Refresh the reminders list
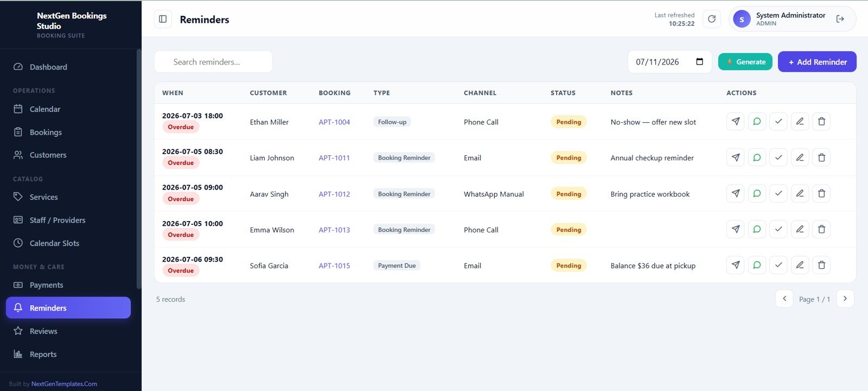This screenshot has width=868, height=391. pyautogui.click(x=712, y=19)
